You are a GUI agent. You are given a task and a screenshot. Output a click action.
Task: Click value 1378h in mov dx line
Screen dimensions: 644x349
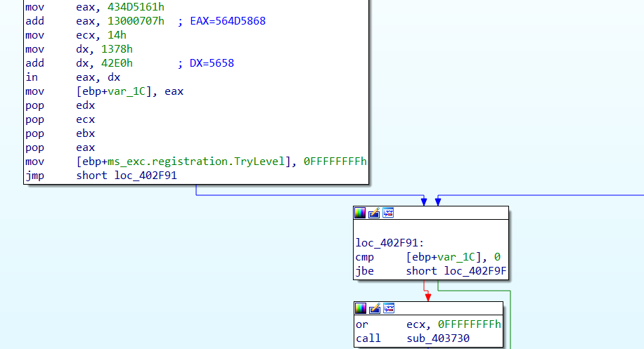point(117,49)
